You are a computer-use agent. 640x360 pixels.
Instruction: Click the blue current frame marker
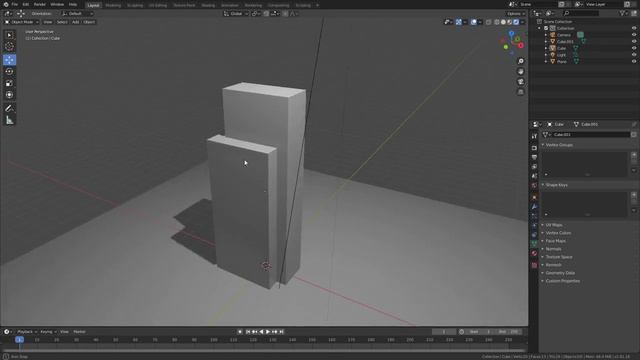19,340
